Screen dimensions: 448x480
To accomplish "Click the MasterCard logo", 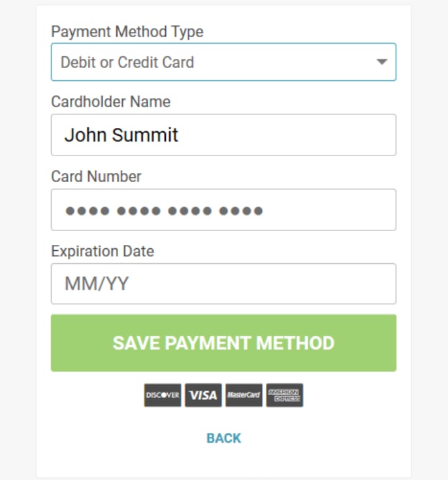I will pos(244,395).
